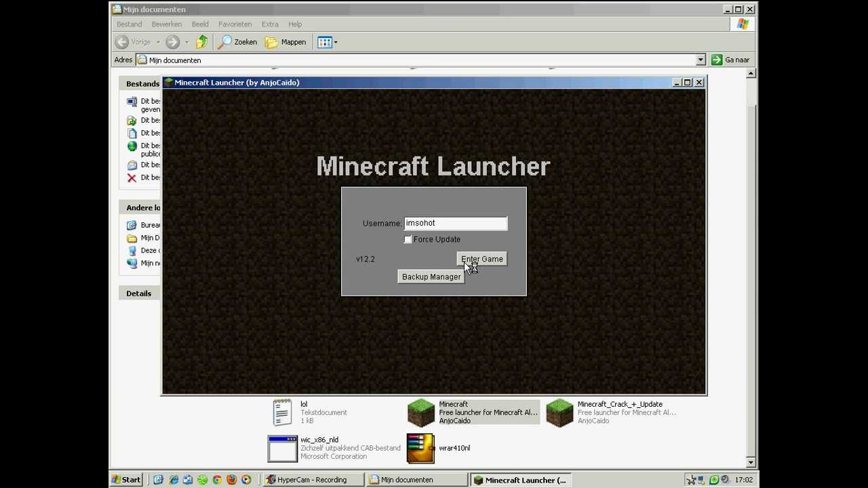868x488 pixels.
Task: Click the Minecraft Launcher taskbar button
Action: click(520, 480)
